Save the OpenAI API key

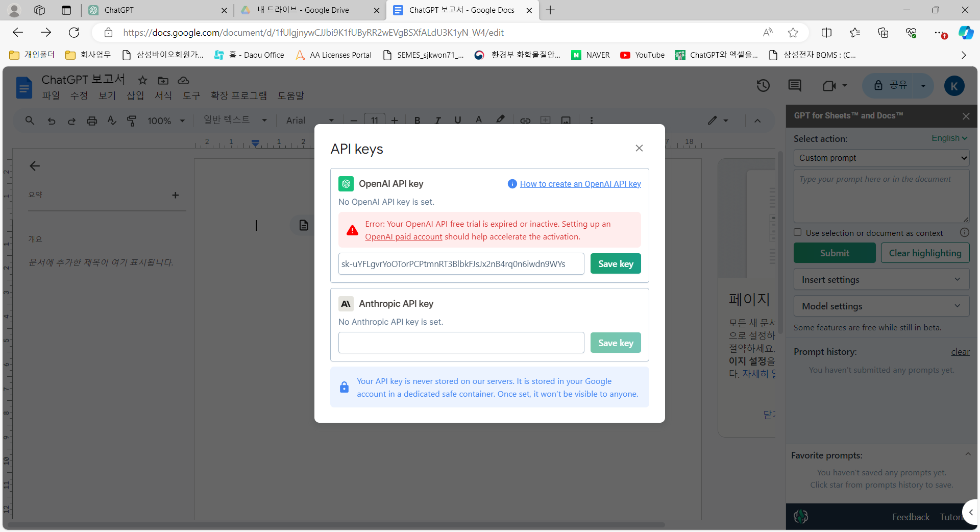(616, 264)
